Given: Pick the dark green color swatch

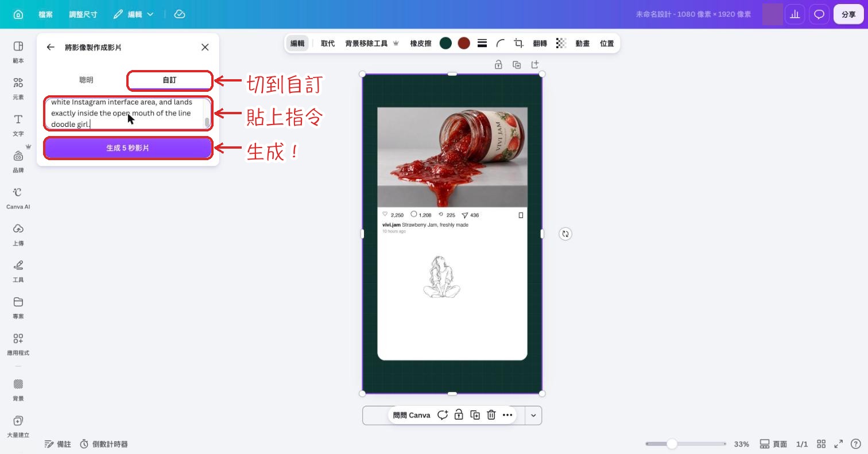Looking at the screenshot, I should tap(445, 43).
